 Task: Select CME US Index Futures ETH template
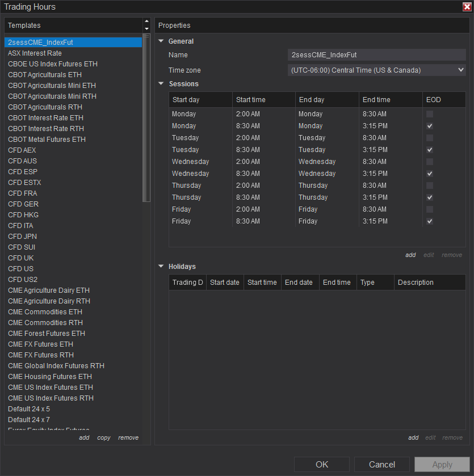point(73,387)
